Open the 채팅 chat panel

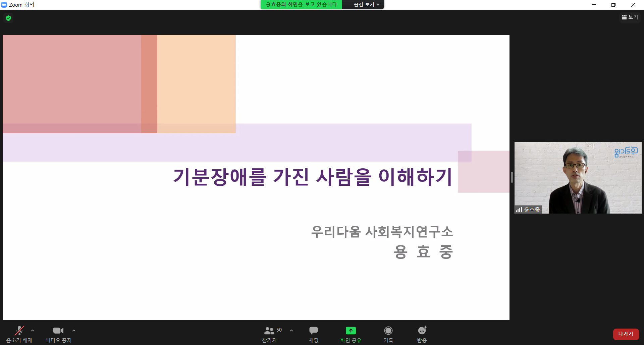314,334
